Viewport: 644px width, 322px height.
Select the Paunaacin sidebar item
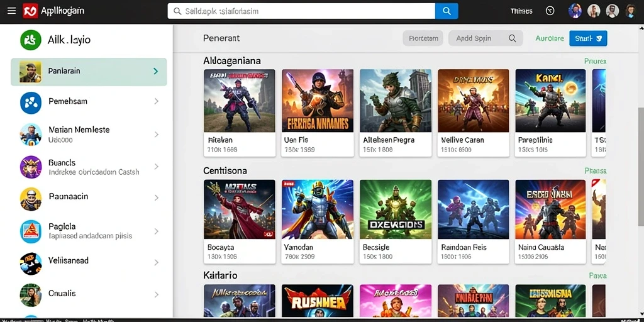[x=89, y=198]
